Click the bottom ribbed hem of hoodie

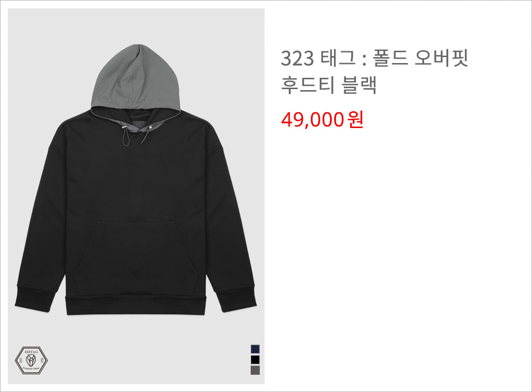pyautogui.click(x=136, y=306)
